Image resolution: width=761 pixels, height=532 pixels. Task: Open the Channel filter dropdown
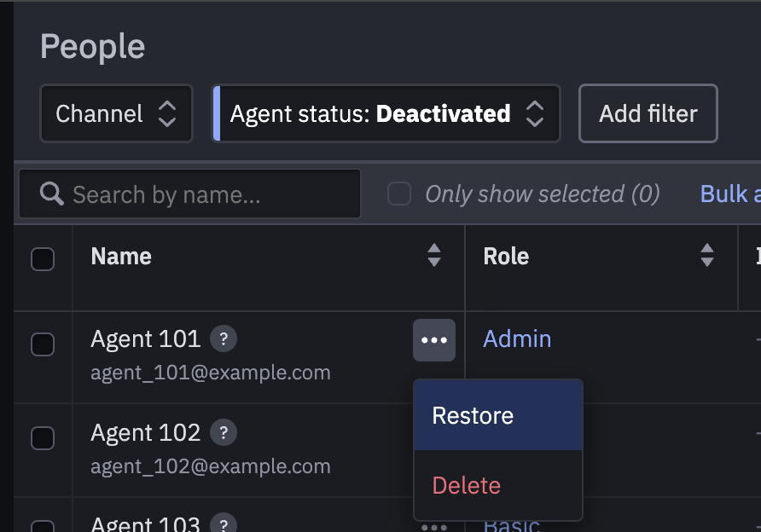[x=117, y=113]
